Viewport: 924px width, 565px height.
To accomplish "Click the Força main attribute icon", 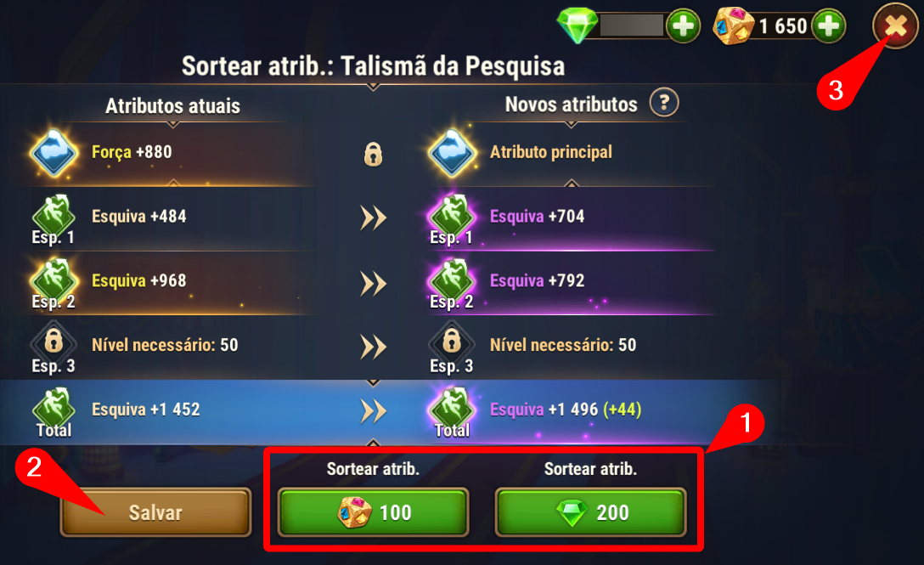I will [x=54, y=153].
